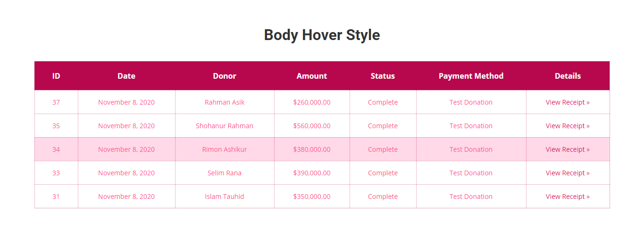Select donor name Rahman Asik
This screenshot has width=644, height=238.
[x=225, y=102]
